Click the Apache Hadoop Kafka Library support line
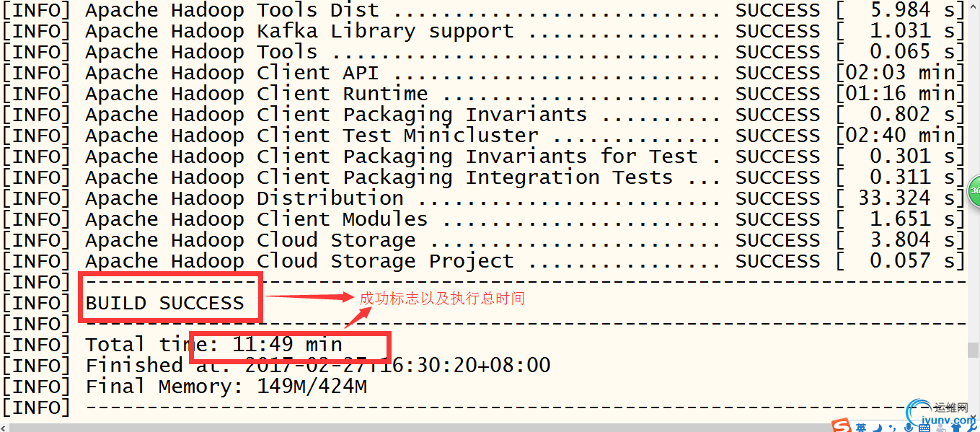The width and height of the screenshot is (980, 432). tap(482, 31)
